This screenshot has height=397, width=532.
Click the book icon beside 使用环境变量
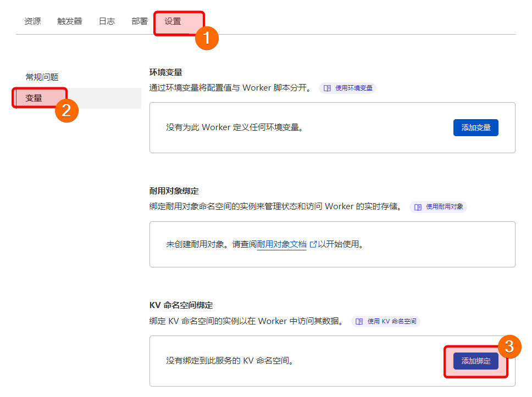pos(328,88)
